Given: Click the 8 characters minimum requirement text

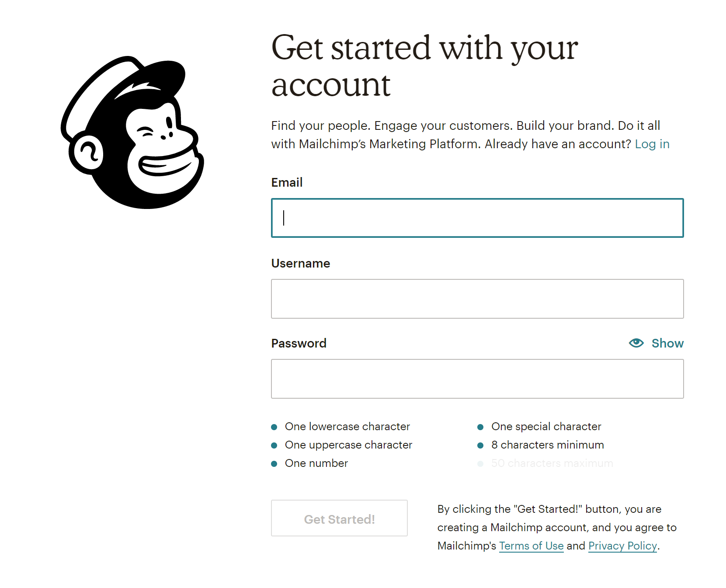Looking at the screenshot, I should 547,445.
